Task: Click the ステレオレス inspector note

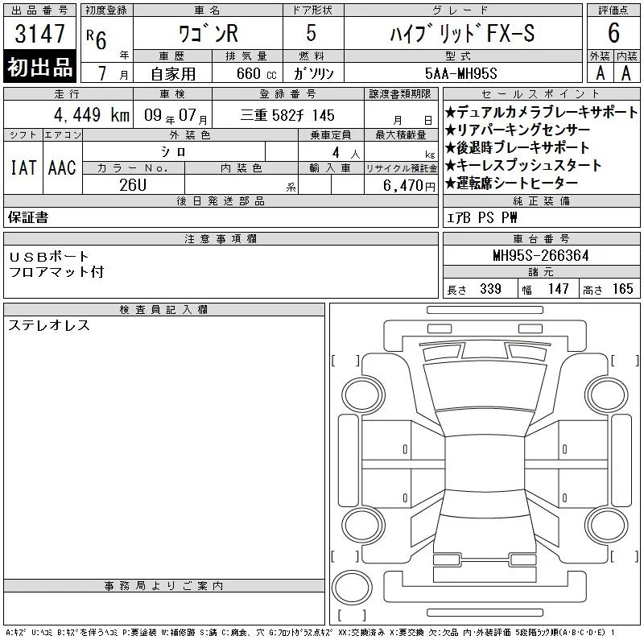Action: point(49,325)
